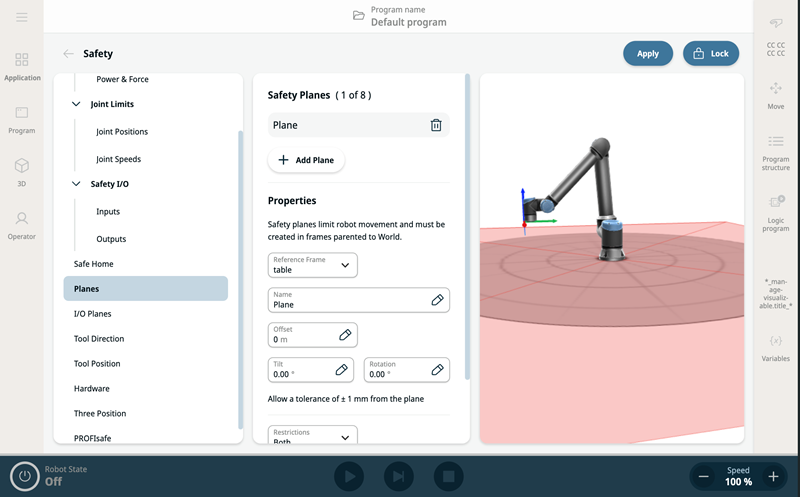Image resolution: width=800 pixels, height=497 pixels.
Task: Open Safety I/O Outputs
Action: (x=111, y=239)
